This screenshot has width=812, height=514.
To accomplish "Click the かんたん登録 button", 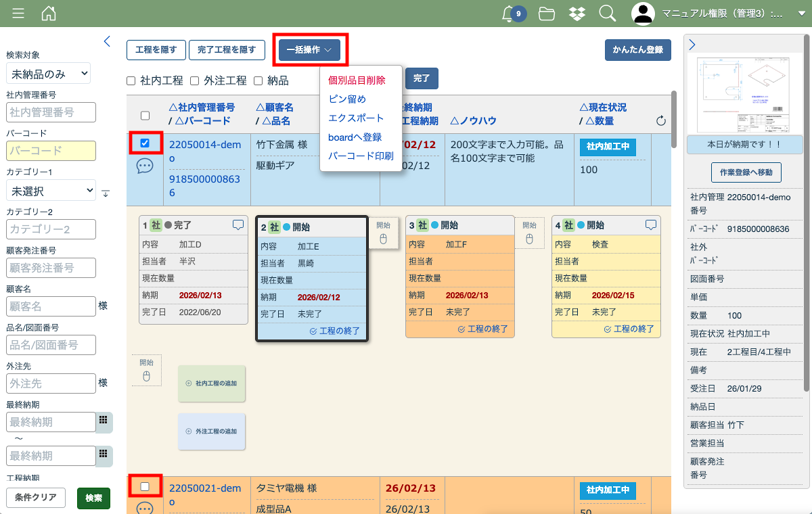I will pos(637,50).
